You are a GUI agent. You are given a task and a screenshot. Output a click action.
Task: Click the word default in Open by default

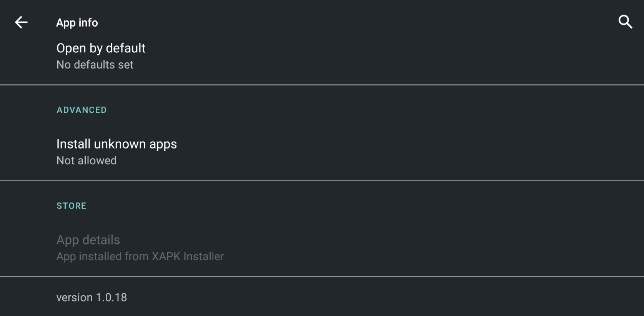click(x=125, y=48)
